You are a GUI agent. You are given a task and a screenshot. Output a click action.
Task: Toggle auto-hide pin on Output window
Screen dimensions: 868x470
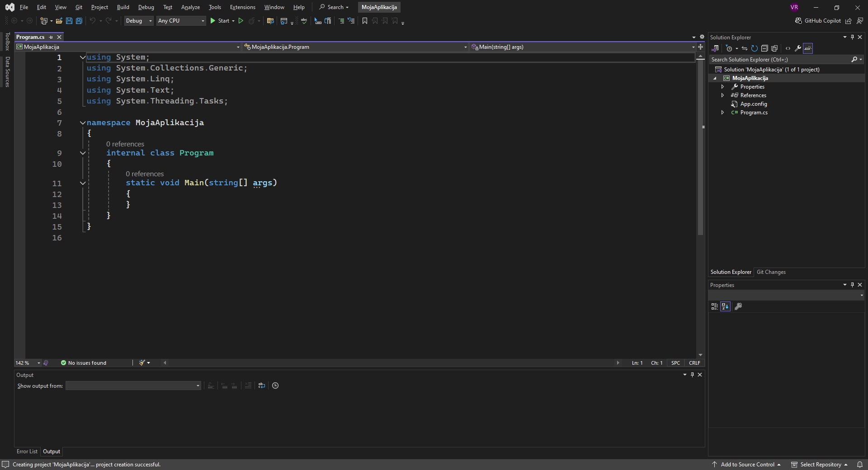click(692, 375)
